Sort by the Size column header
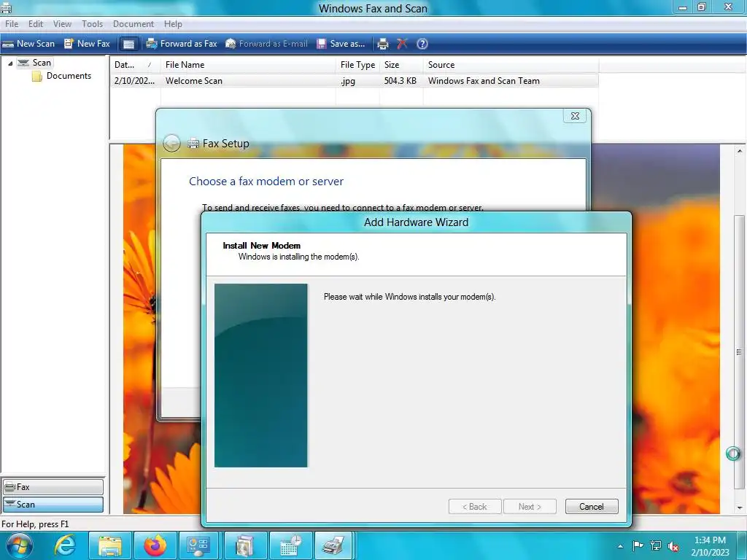This screenshot has width=747, height=560. click(401, 65)
